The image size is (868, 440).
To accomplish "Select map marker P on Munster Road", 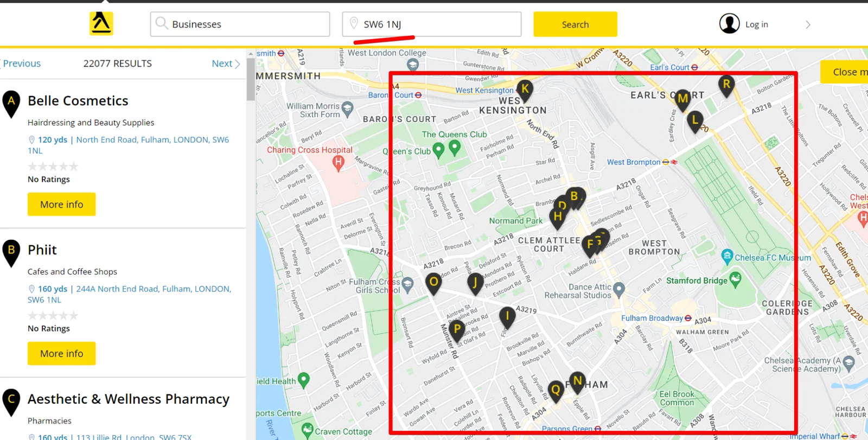I will tap(457, 330).
